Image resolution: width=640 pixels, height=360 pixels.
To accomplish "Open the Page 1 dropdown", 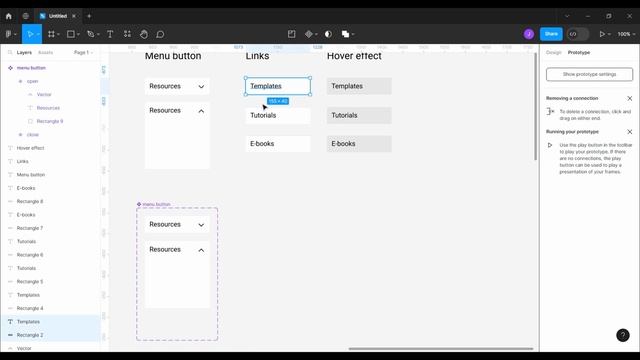I will [x=83, y=53].
